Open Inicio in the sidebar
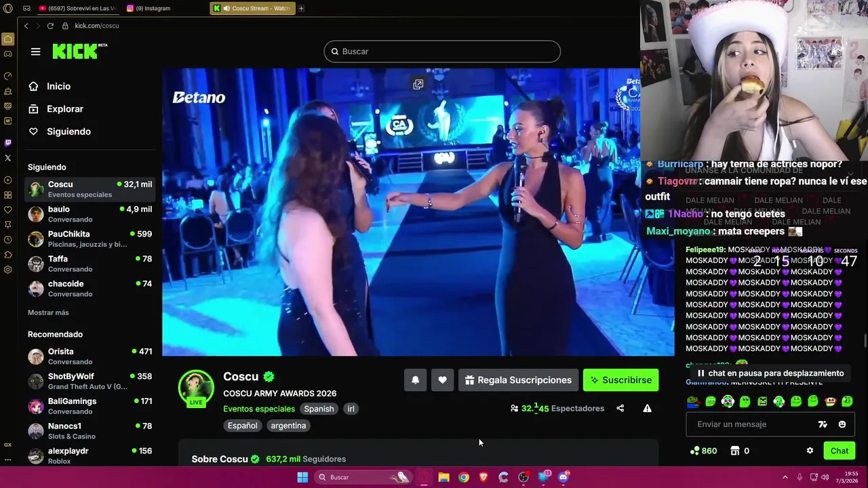 click(x=59, y=86)
